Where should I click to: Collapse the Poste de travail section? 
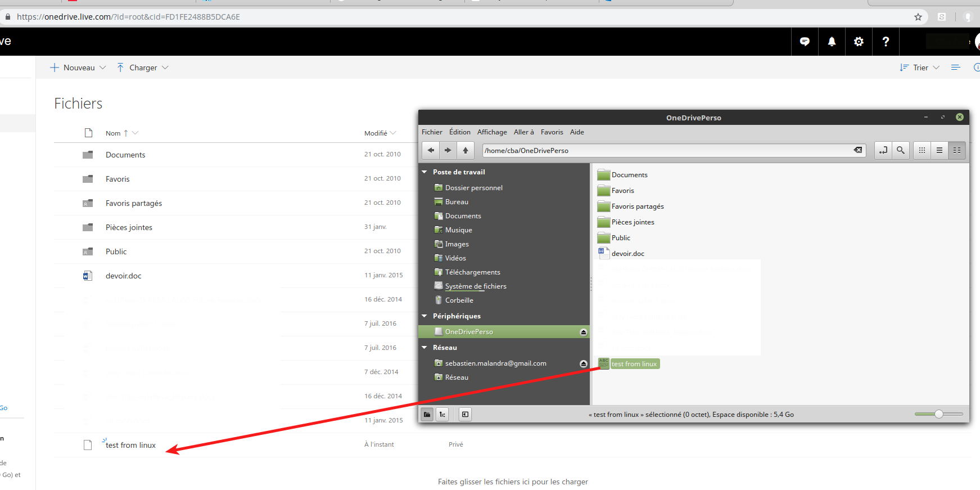coord(424,172)
